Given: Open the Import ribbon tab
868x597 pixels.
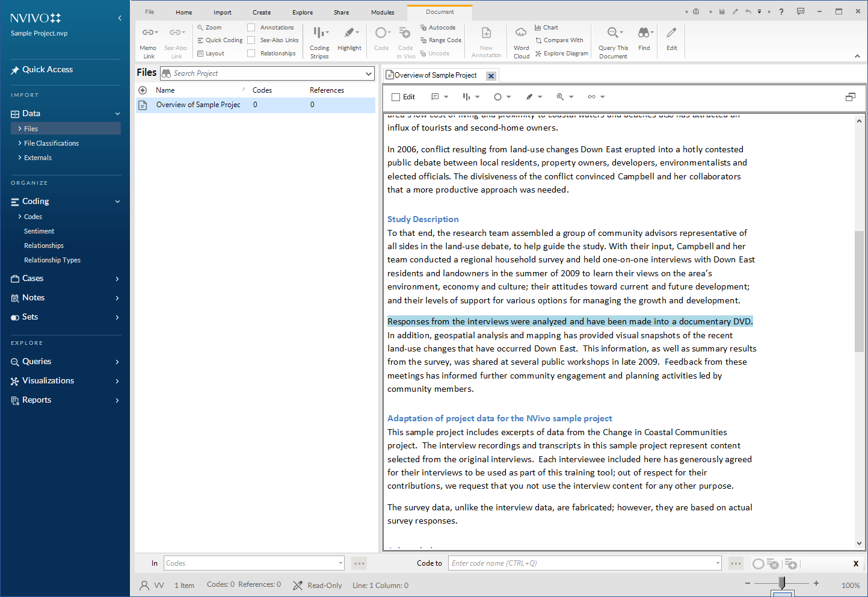Looking at the screenshot, I should pos(222,12).
